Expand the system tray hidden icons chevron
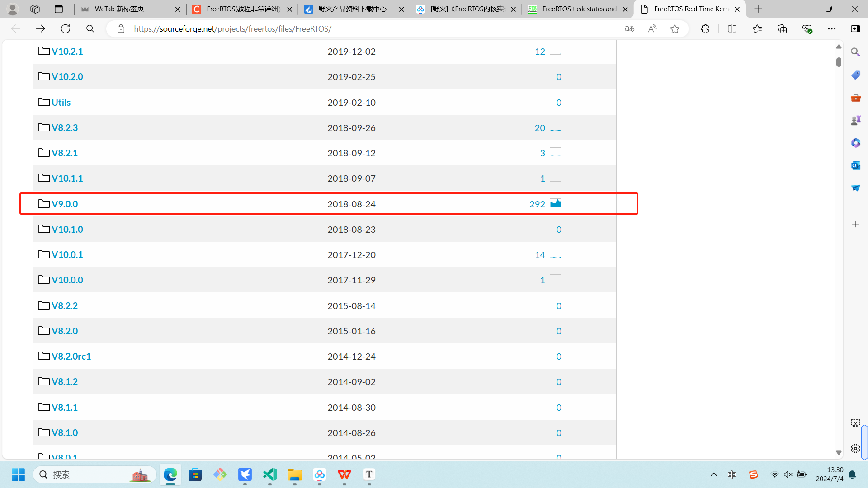Viewport: 868px width, 488px height. click(714, 474)
